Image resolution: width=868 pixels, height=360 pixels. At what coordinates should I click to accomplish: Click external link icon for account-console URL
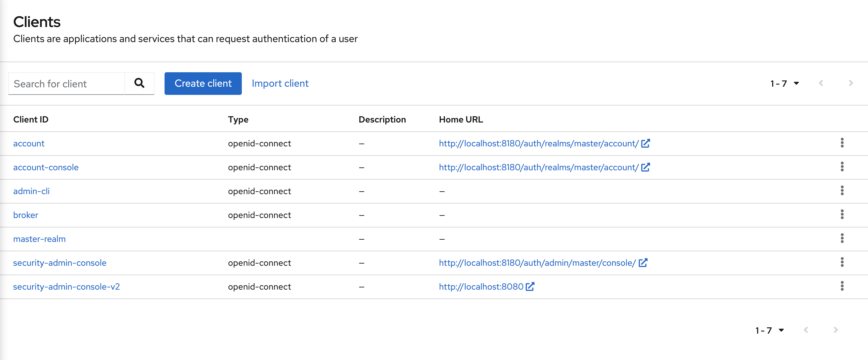645,167
